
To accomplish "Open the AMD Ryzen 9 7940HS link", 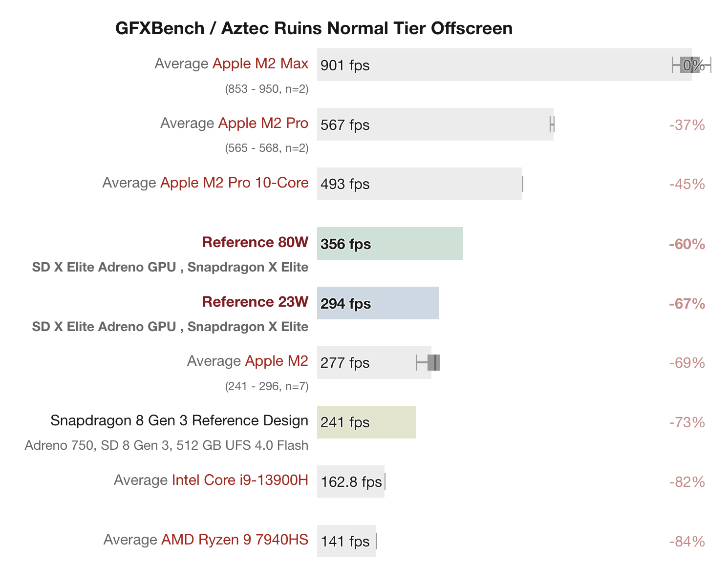I will tap(235, 540).
